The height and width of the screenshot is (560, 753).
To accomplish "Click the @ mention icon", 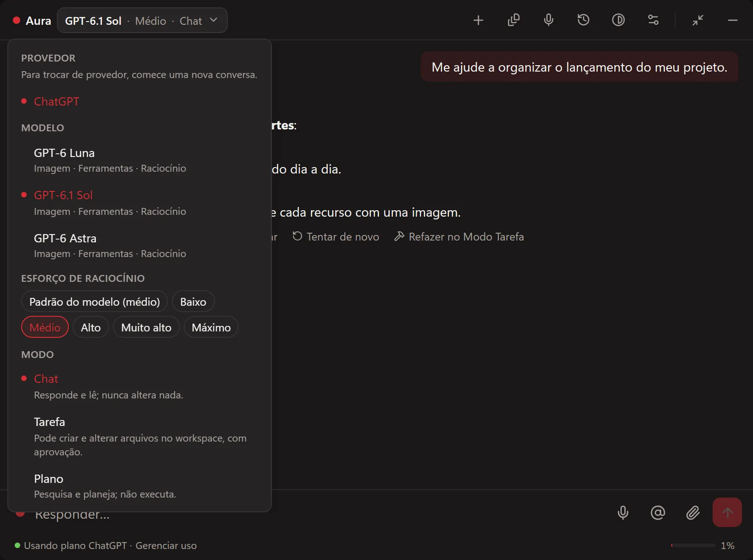I will 658,512.
